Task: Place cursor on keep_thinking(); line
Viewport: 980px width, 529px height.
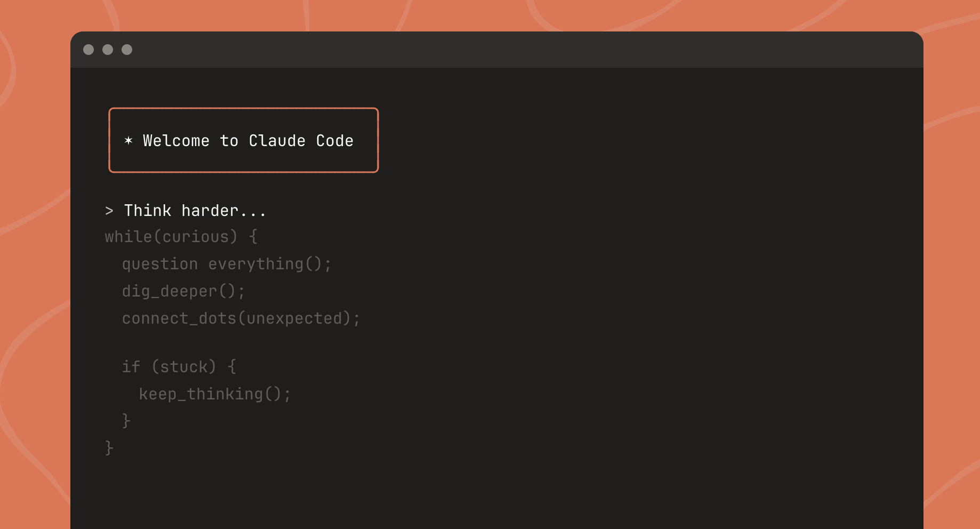Action: 214,394
